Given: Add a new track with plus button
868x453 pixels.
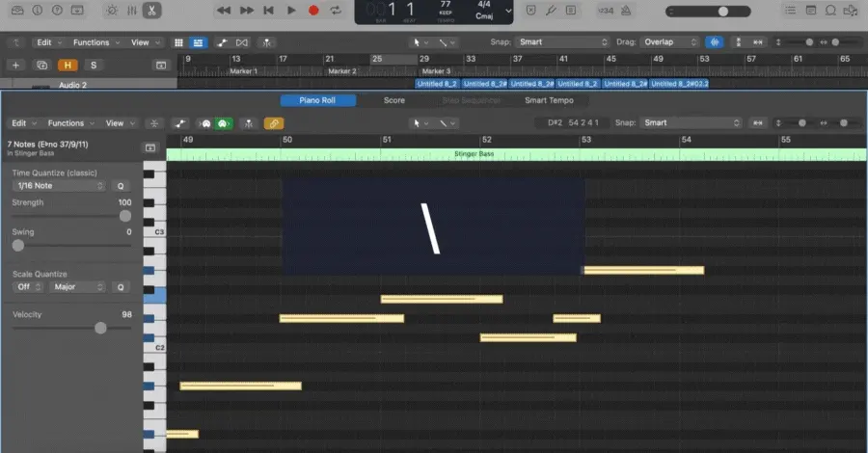Looking at the screenshot, I should (15, 66).
